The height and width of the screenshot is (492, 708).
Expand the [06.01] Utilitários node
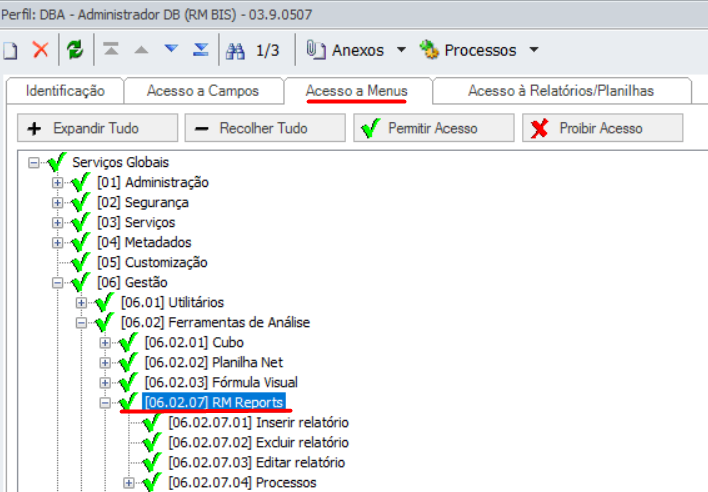(81, 302)
